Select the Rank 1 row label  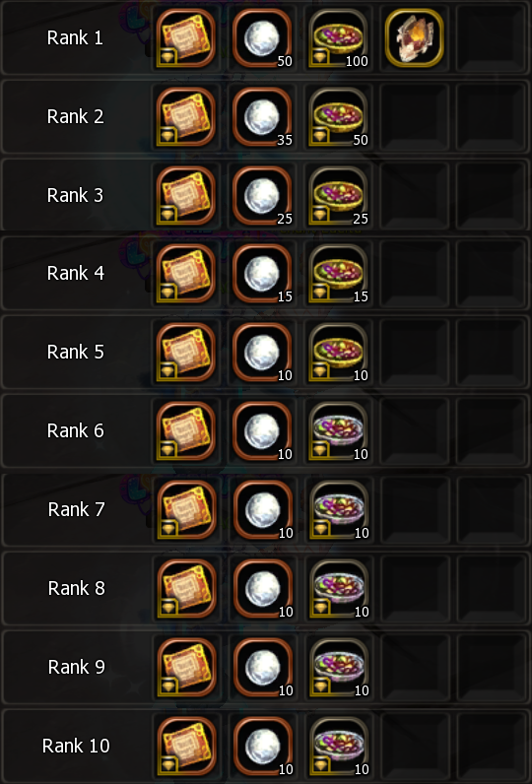(x=75, y=38)
